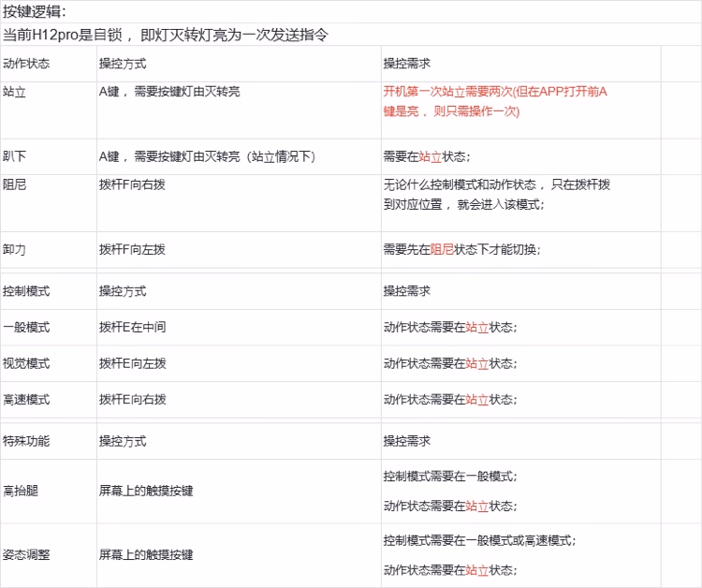Select the 动作状态 header cell
702x588 pixels.
(x=26, y=64)
